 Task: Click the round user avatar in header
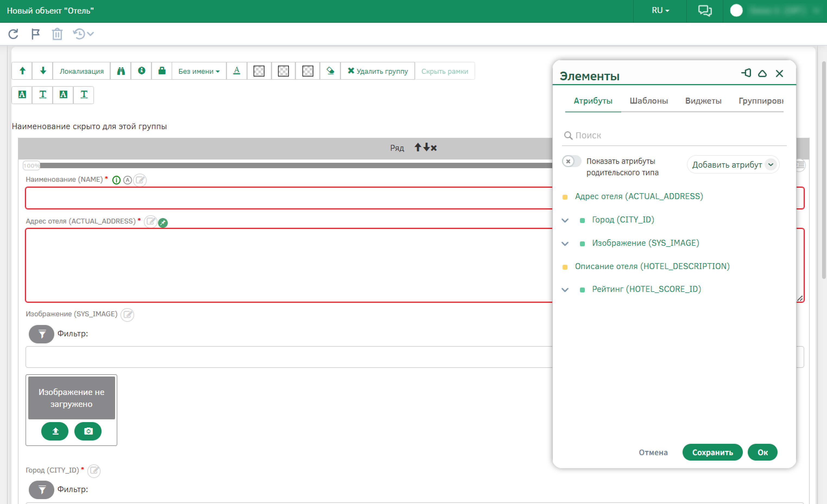[x=736, y=10]
